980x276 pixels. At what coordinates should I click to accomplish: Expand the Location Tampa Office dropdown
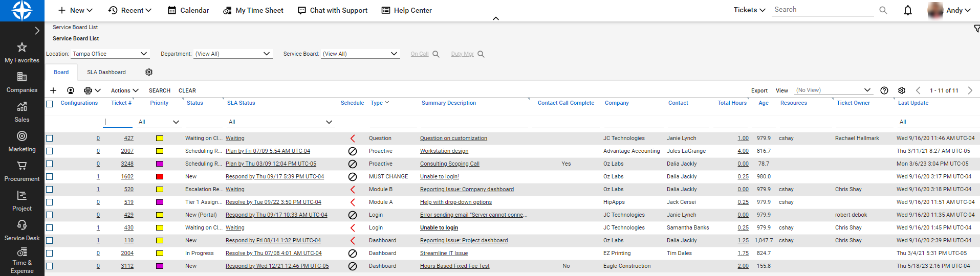(144, 54)
